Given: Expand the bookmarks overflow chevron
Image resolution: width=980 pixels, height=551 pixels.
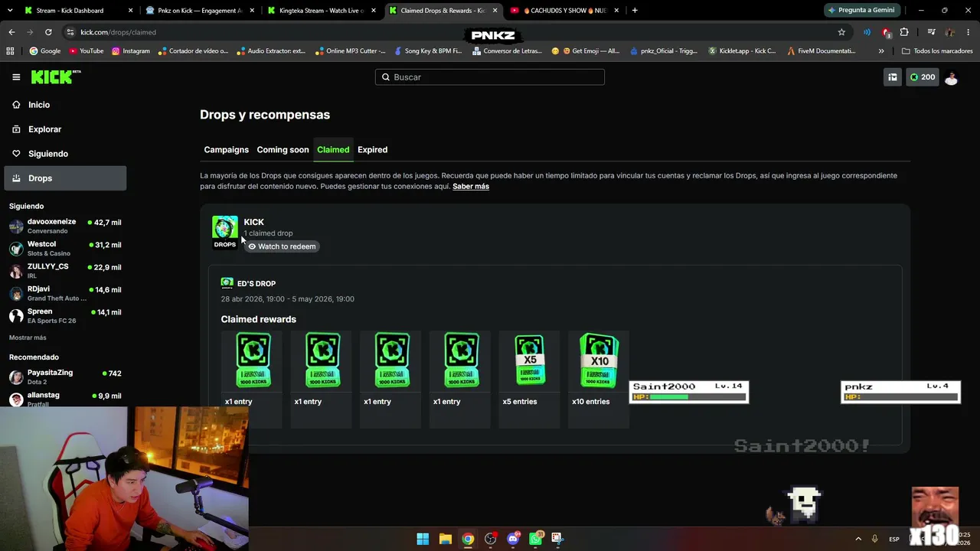Looking at the screenshot, I should pyautogui.click(x=881, y=51).
